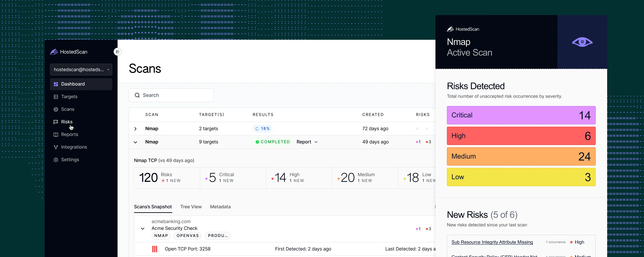
Task: Click the "Nmap TCP (vs 49 days ago)" heading
Action: (x=164, y=161)
